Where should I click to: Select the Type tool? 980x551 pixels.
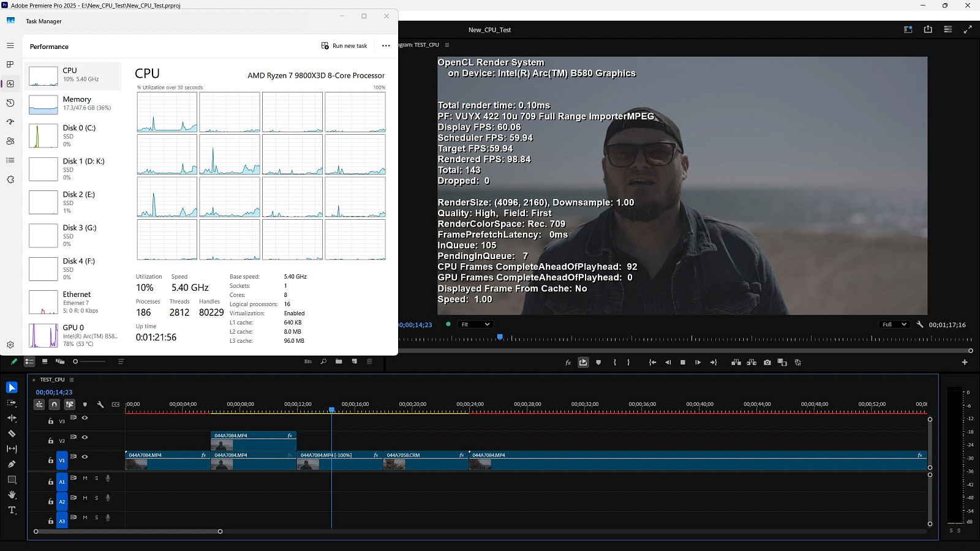coord(12,510)
